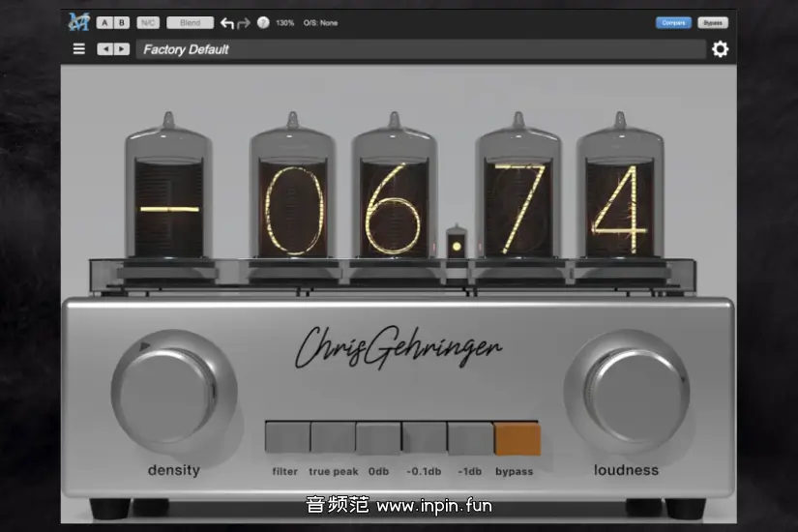Click the loudness knob
The image size is (798, 532).
628,391
